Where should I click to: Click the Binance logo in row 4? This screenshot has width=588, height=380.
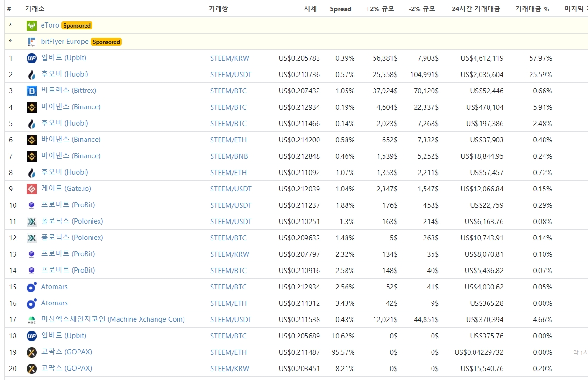tap(32, 107)
